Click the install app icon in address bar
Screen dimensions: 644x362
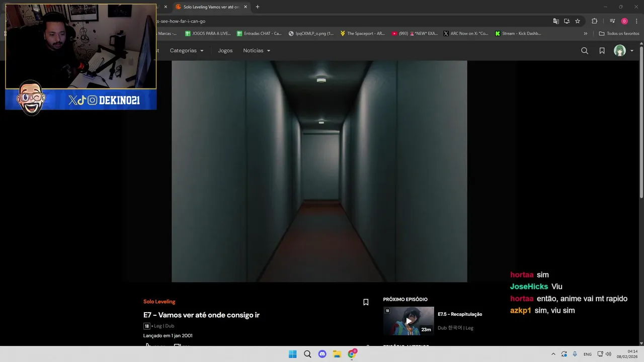pyautogui.click(x=567, y=21)
